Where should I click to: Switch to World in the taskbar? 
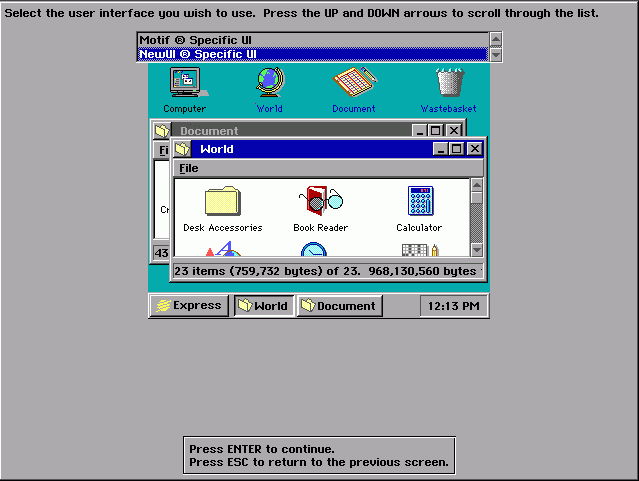coord(264,306)
